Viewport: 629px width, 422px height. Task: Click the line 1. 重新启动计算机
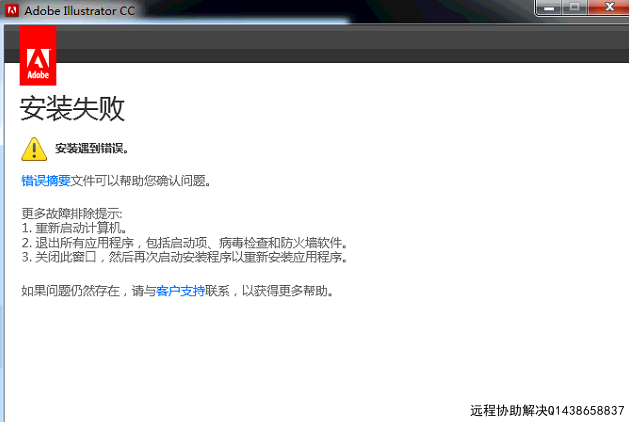coord(74,228)
